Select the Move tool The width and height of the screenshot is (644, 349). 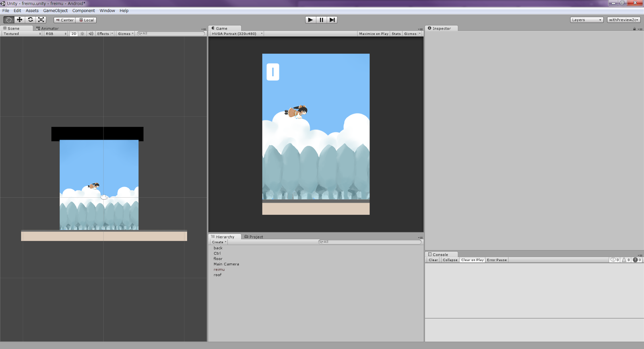pyautogui.click(x=19, y=20)
